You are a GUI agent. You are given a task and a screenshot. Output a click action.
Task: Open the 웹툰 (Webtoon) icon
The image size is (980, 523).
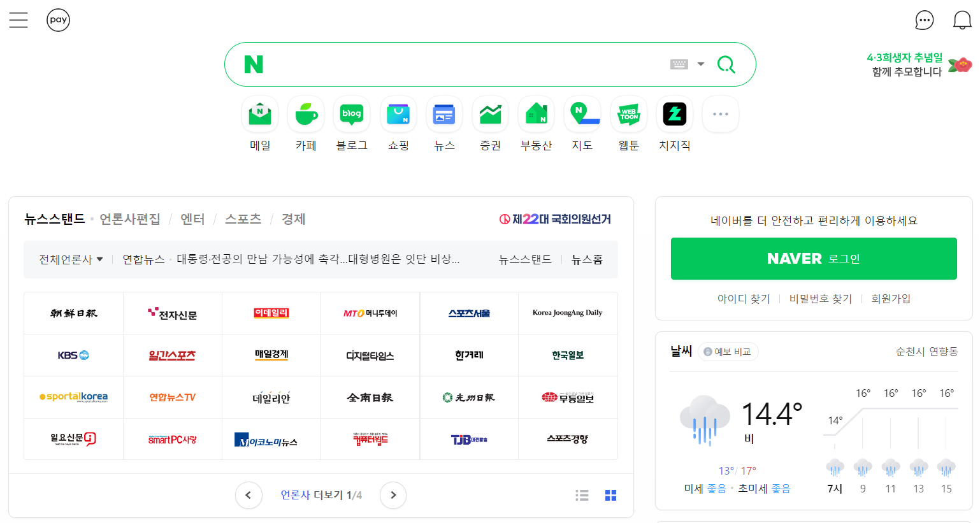pyautogui.click(x=628, y=114)
